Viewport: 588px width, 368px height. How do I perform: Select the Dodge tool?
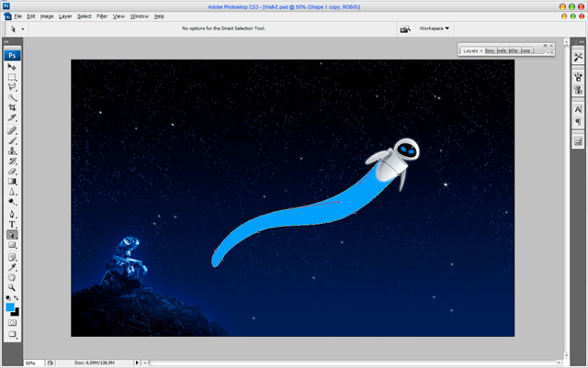tap(12, 202)
